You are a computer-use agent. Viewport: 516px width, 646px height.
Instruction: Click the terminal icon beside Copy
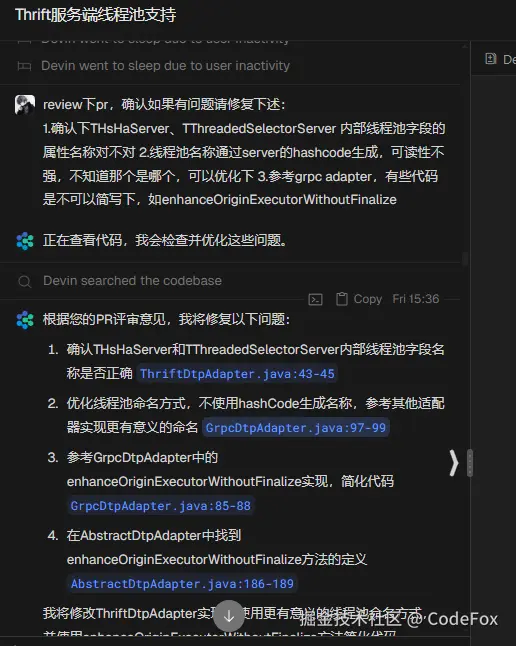tap(315, 299)
